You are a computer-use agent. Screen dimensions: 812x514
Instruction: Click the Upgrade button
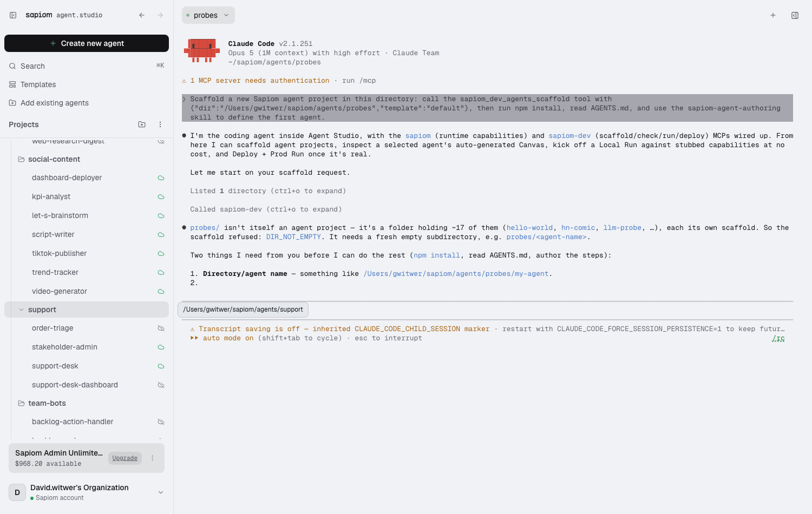click(x=125, y=458)
